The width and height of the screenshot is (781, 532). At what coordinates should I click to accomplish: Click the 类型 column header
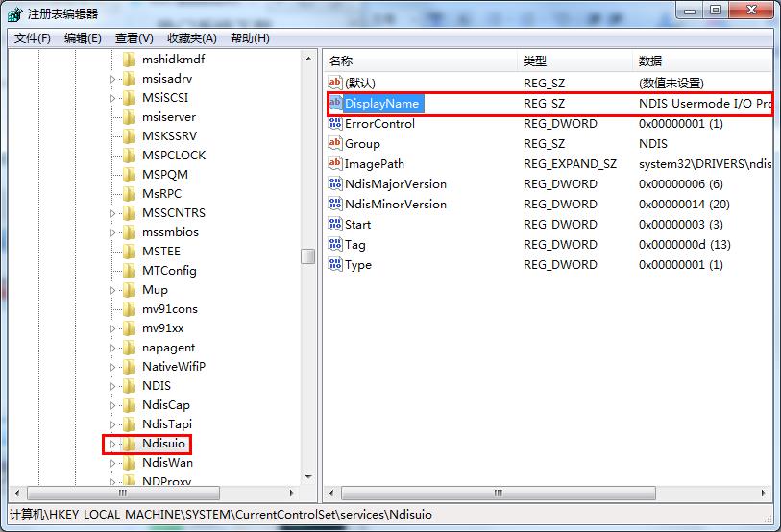575,60
